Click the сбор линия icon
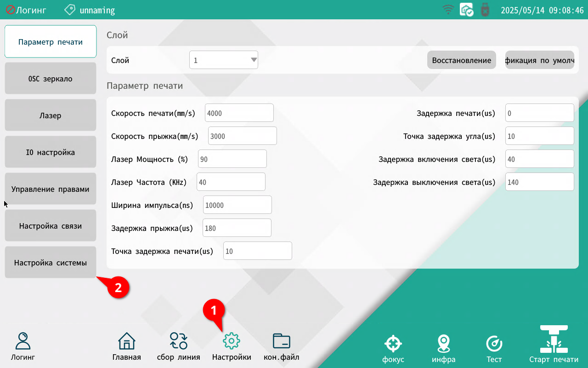The image size is (588, 368). point(178,341)
